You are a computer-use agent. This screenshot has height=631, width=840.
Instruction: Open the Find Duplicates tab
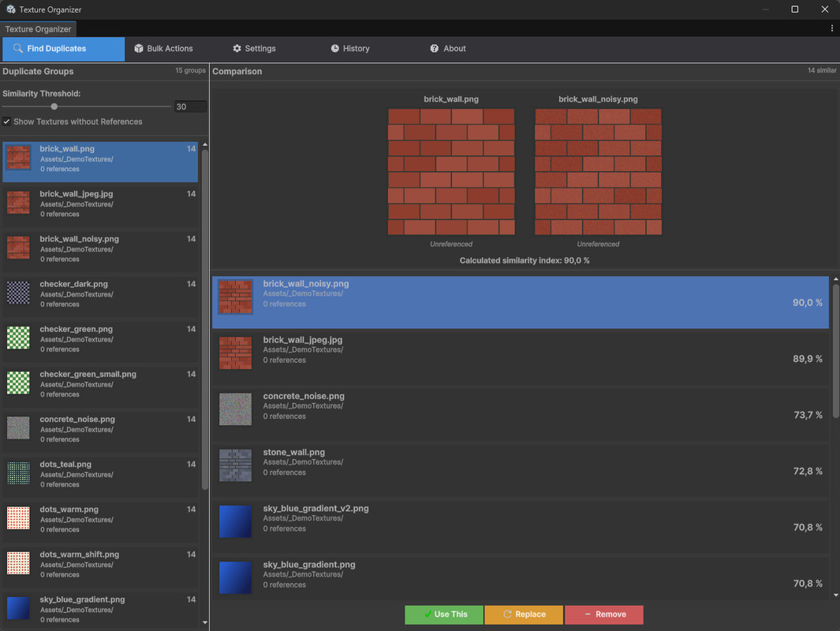click(x=63, y=49)
